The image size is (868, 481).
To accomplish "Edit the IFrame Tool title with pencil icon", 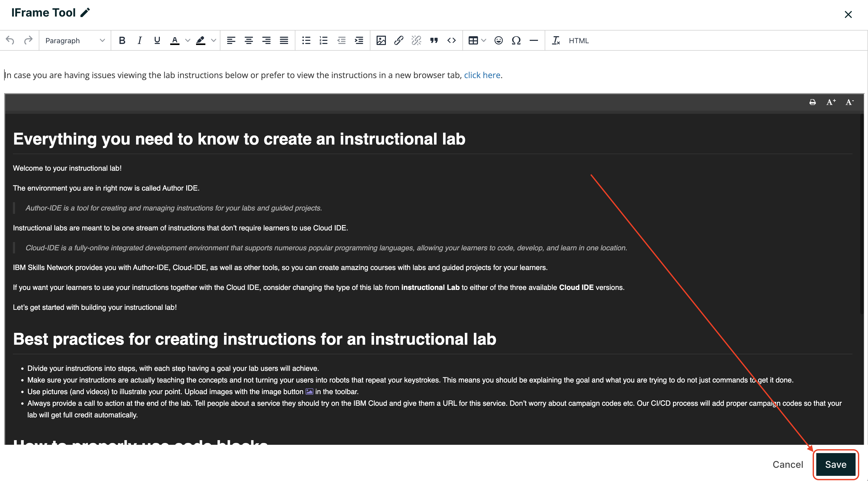I will tap(85, 12).
